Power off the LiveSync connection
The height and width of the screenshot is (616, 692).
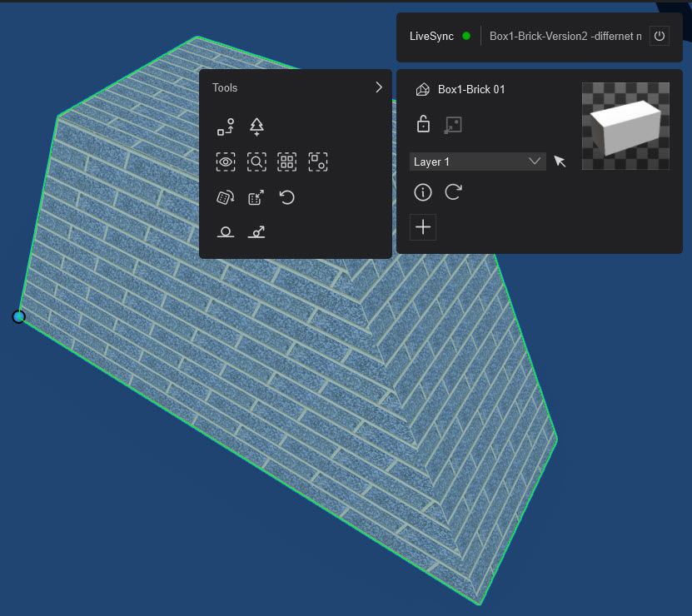tap(659, 36)
